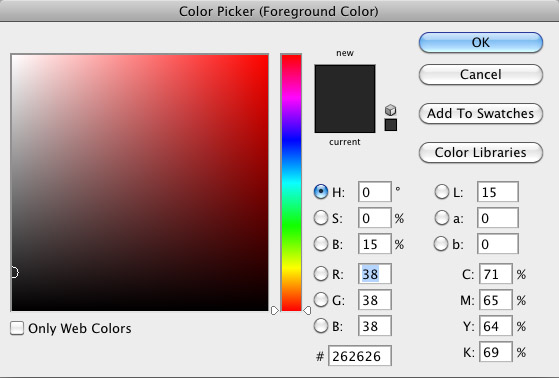Click the small web-safe color swatch below the cube
559x378 pixels.
[x=391, y=125]
